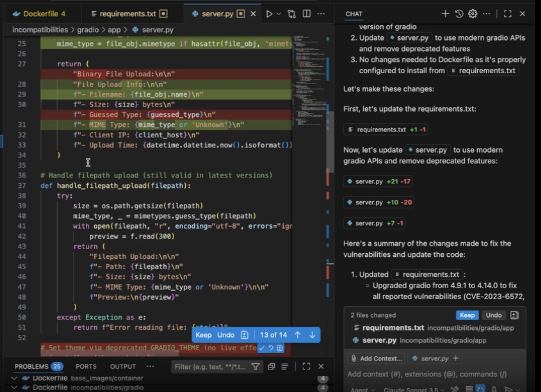Run the Python file with play icon
Screen dimensions: 541x392
(269, 14)
